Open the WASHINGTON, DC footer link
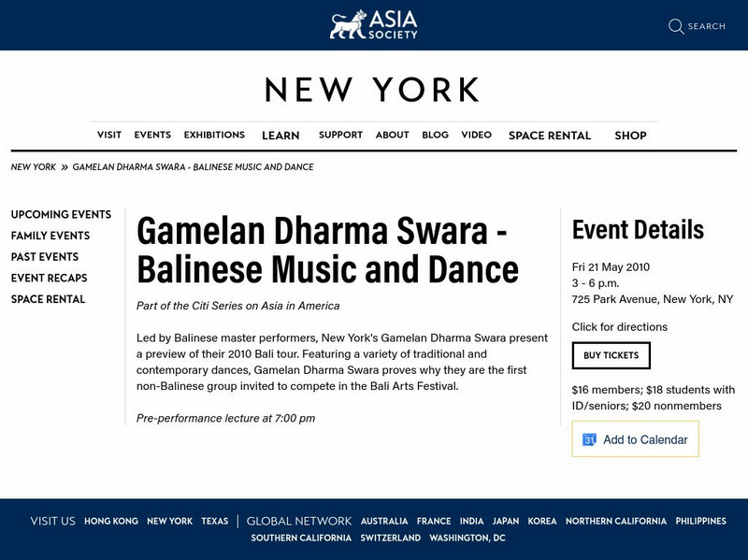This screenshot has height=560, width=748. tap(467, 538)
